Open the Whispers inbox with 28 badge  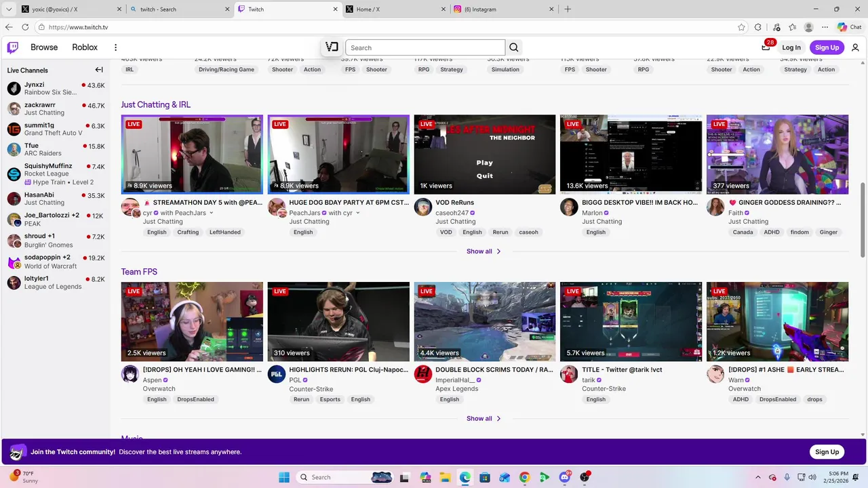pos(766,46)
